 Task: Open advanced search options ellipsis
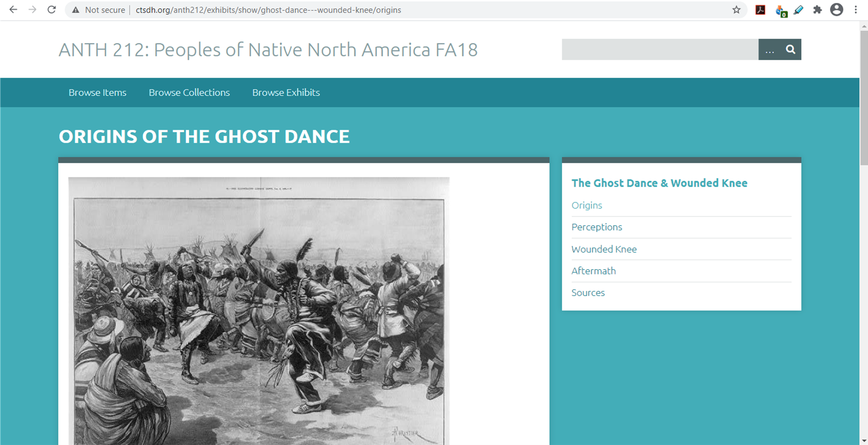770,49
